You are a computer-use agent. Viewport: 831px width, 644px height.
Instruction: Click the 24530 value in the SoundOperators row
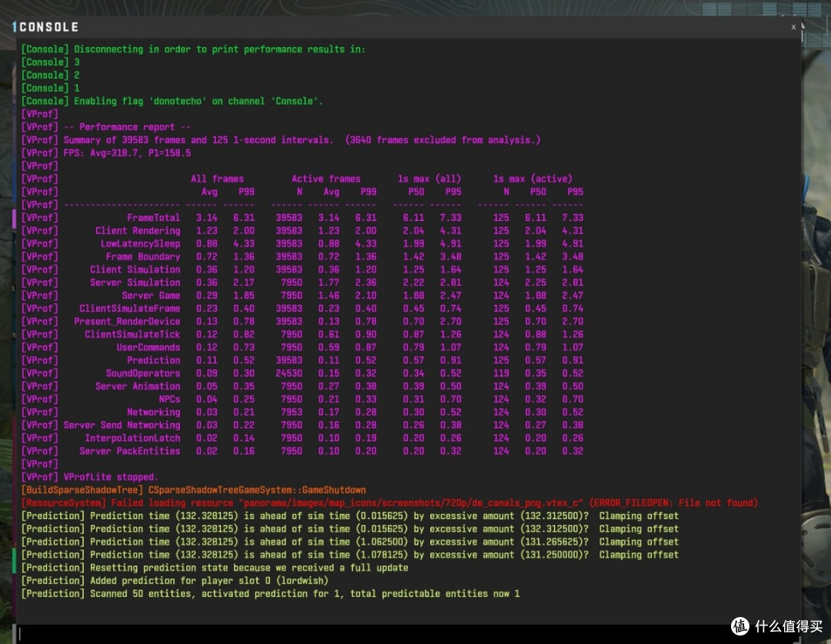(x=289, y=374)
